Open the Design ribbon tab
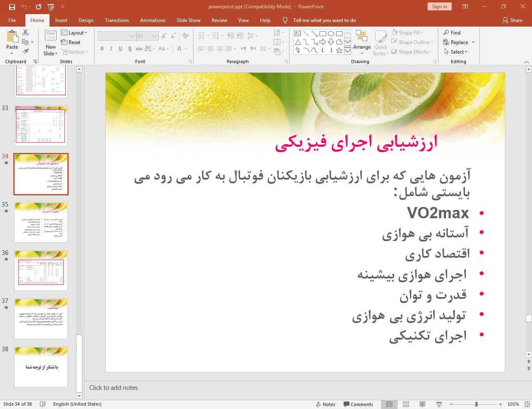This screenshot has height=409, width=532. (x=86, y=20)
